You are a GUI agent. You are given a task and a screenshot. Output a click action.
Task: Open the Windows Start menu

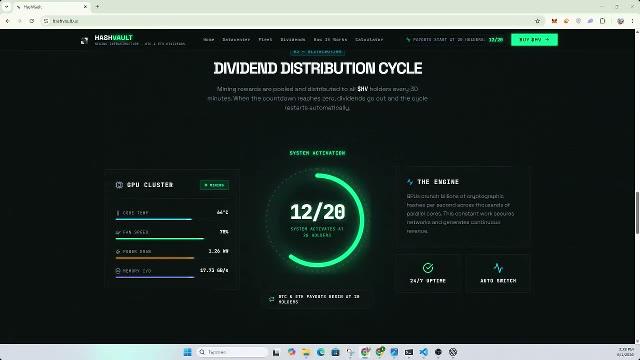188,352
